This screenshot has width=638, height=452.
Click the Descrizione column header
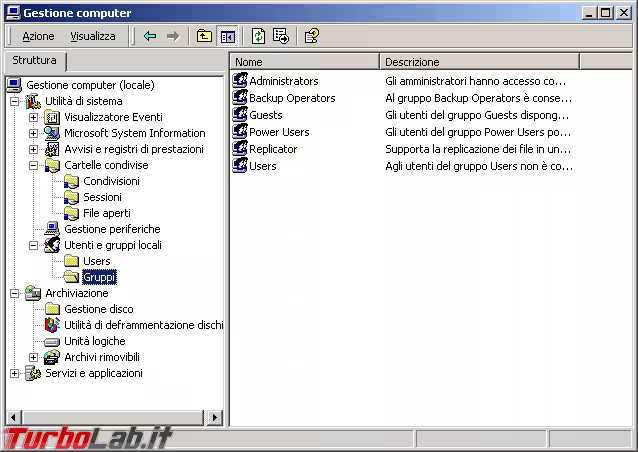click(478, 62)
